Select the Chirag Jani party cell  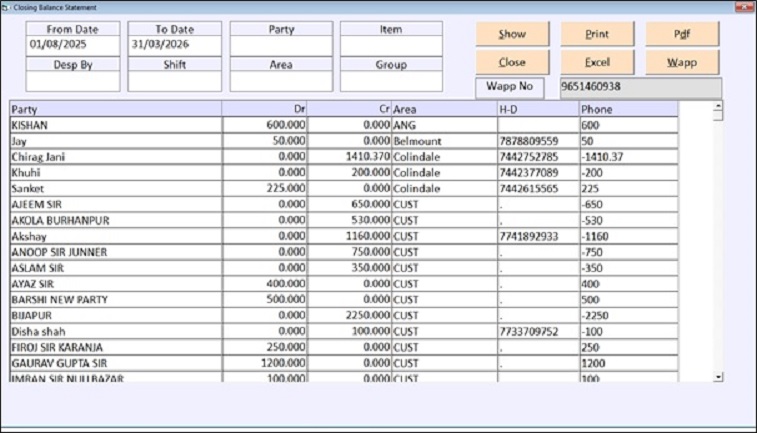(x=116, y=157)
